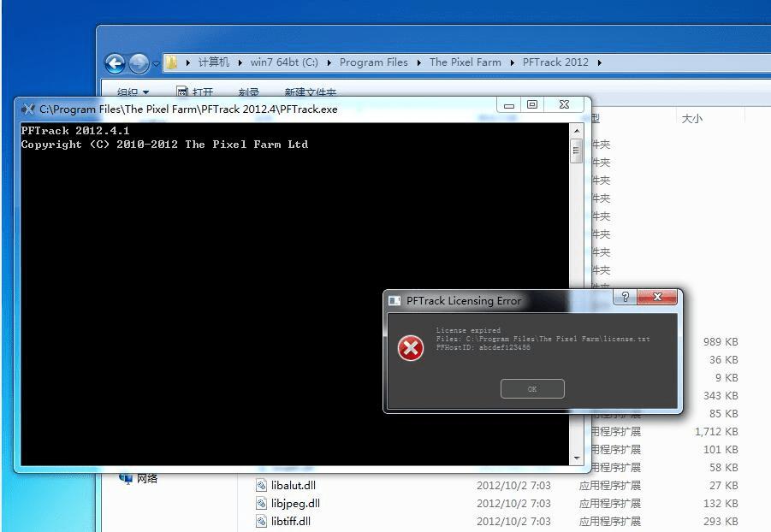Maximize the PFTrack.exe console window
The image size is (771, 532).
coord(532,104)
